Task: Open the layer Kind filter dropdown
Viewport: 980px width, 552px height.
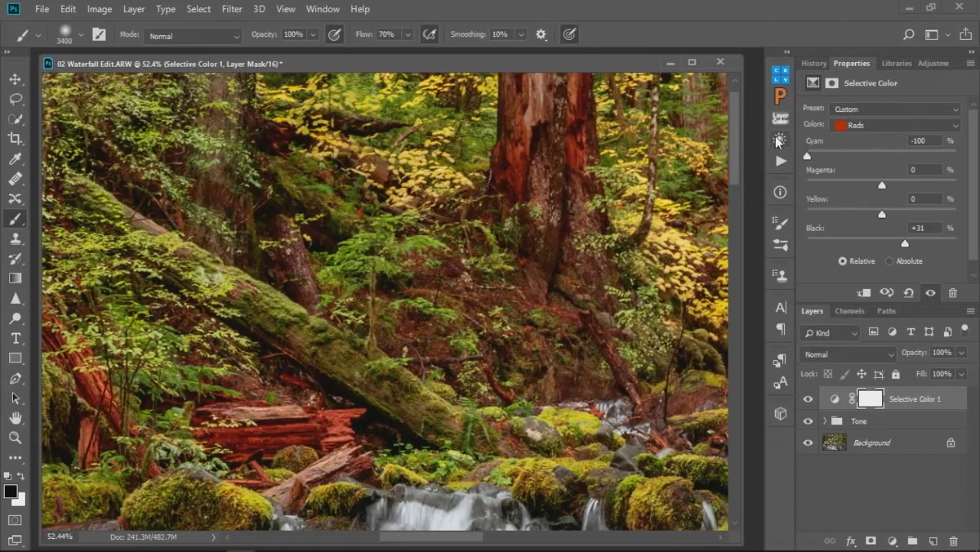Action: [x=831, y=333]
